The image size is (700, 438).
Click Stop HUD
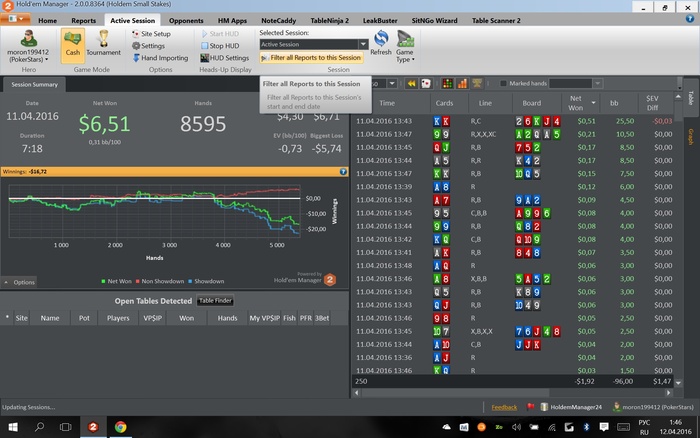[220, 46]
